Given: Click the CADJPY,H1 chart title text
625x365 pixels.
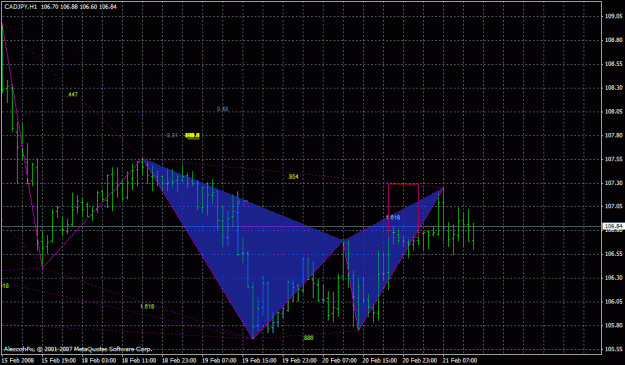Looking at the screenshot, I should (21, 7).
